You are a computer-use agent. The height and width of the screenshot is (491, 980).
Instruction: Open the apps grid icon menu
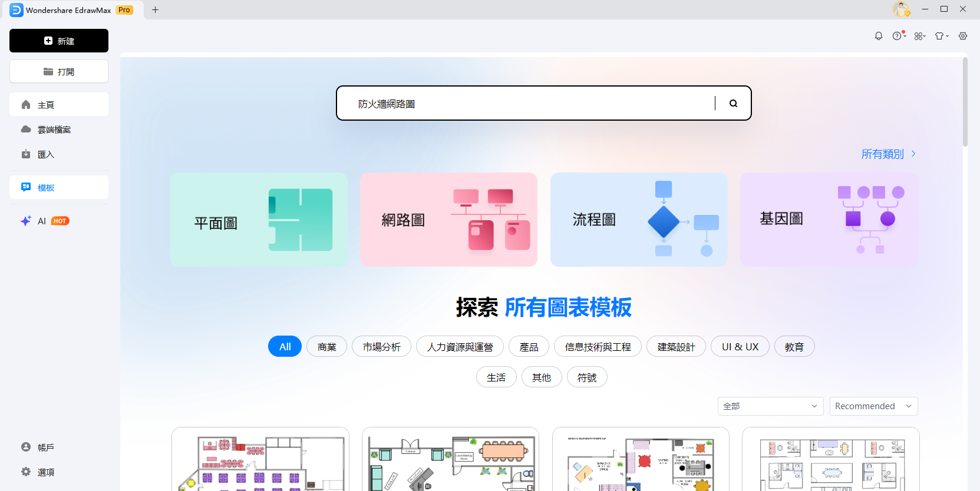(920, 36)
